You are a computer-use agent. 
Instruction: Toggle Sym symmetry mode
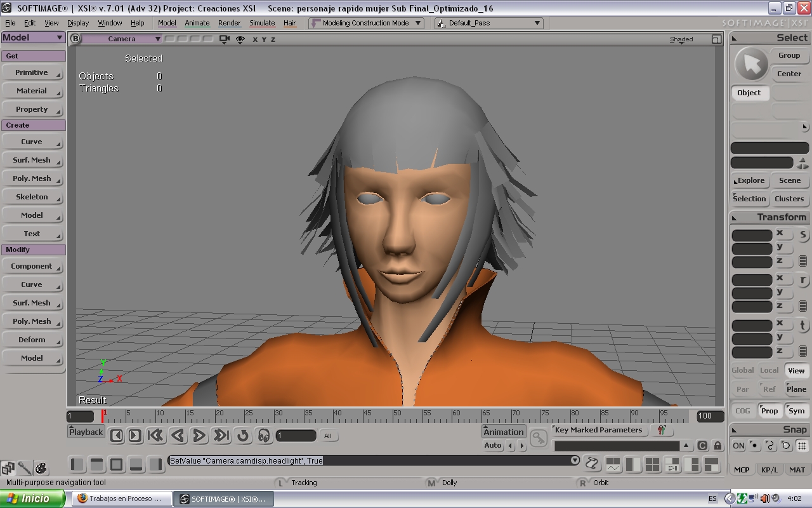click(796, 411)
